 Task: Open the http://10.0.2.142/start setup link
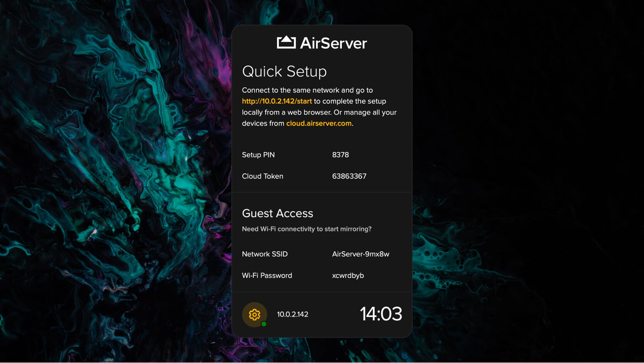click(277, 101)
